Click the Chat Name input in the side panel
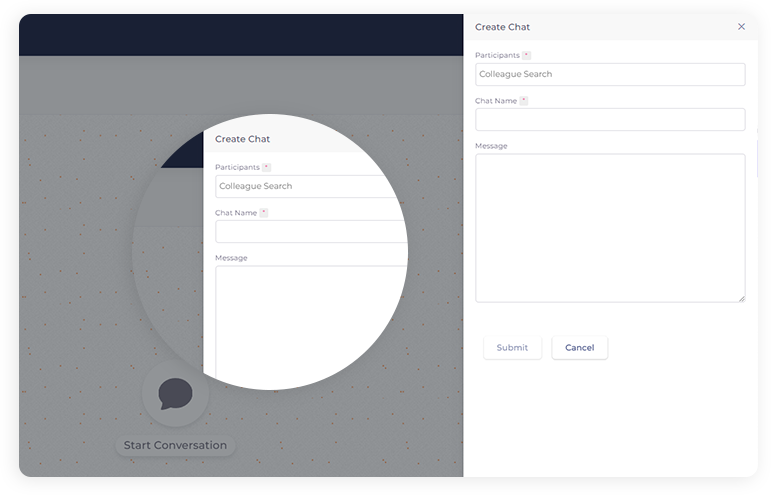 (610, 119)
